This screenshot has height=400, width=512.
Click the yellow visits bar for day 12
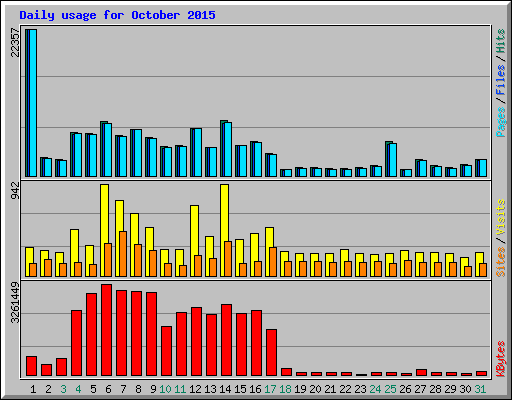(194, 241)
